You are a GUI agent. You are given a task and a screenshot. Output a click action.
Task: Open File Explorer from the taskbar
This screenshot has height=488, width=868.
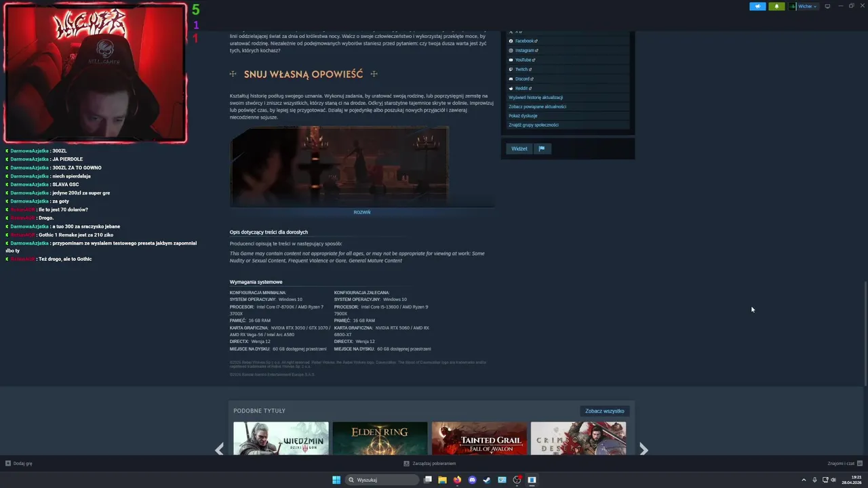tap(442, 480)
